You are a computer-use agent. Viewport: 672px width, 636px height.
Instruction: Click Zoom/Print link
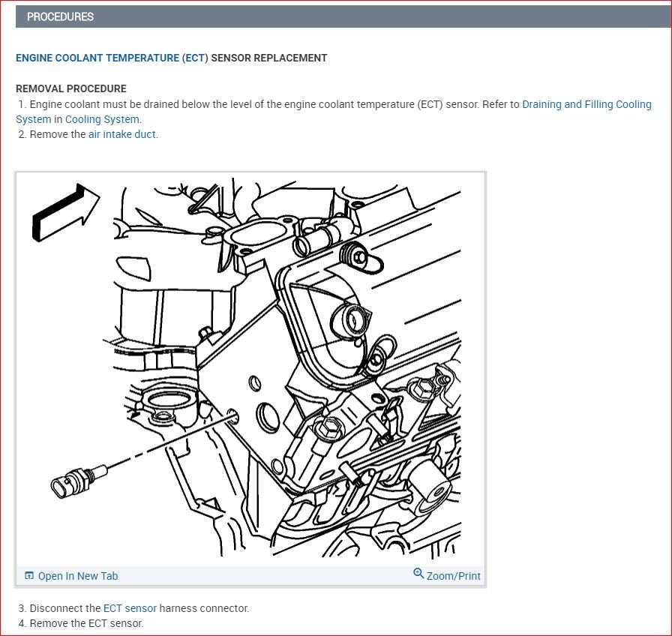click(x=454, y=576)
